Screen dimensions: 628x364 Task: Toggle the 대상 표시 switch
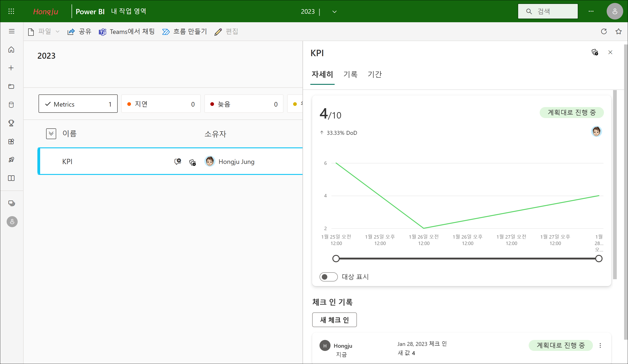pos(328,277)
